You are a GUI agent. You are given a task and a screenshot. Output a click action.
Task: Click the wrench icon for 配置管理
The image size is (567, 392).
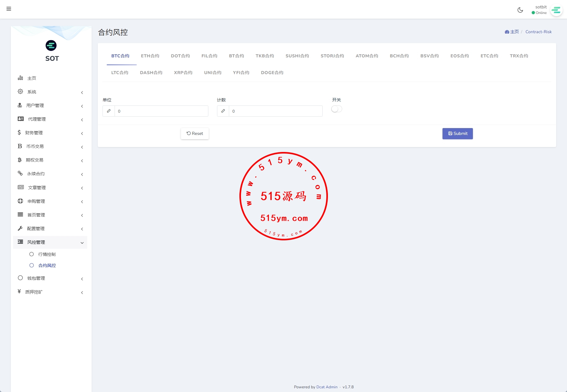[20, 228]
